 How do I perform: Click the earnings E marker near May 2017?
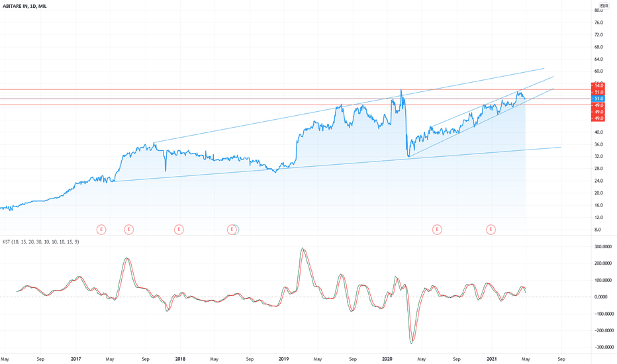[101, 230]
